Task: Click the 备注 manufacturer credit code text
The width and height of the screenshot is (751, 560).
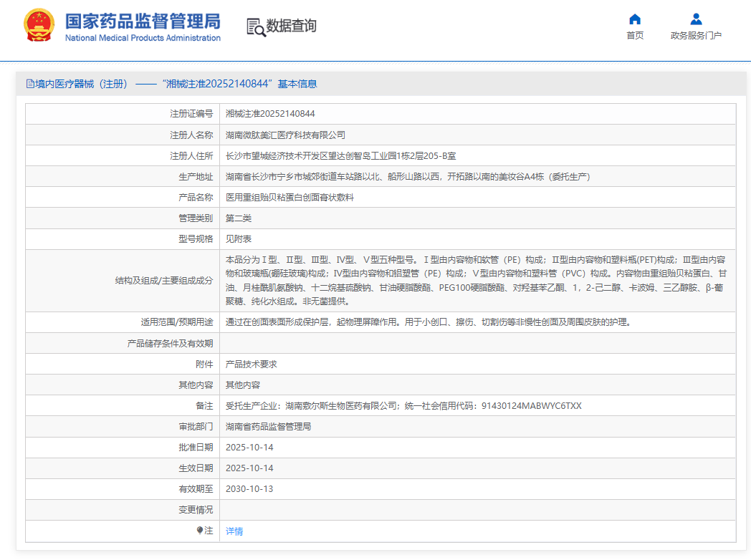Action: tap(404, 405)
